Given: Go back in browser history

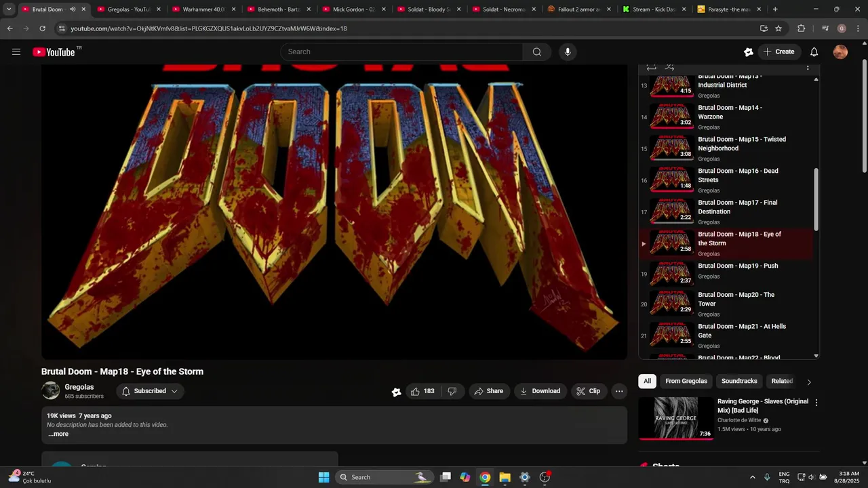Looking at the screenshot, I should tap(9, 28).
